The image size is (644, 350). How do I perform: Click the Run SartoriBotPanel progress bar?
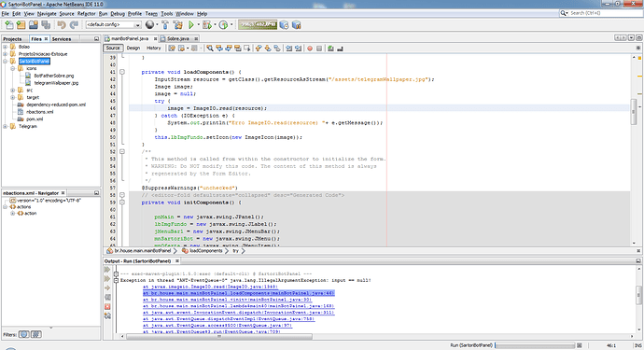click(x=534, y=345)
